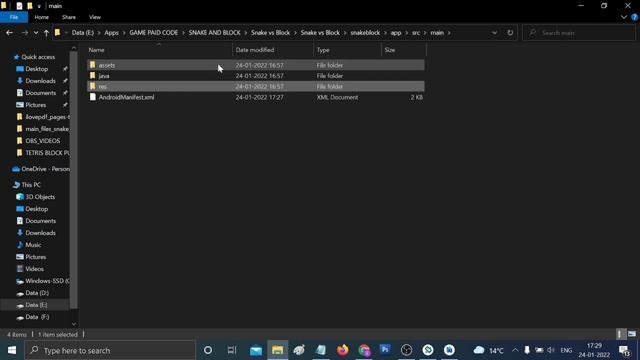640x360 pixels.
Task: Open the Help question mark icon
Action: [x=634, y=17]
